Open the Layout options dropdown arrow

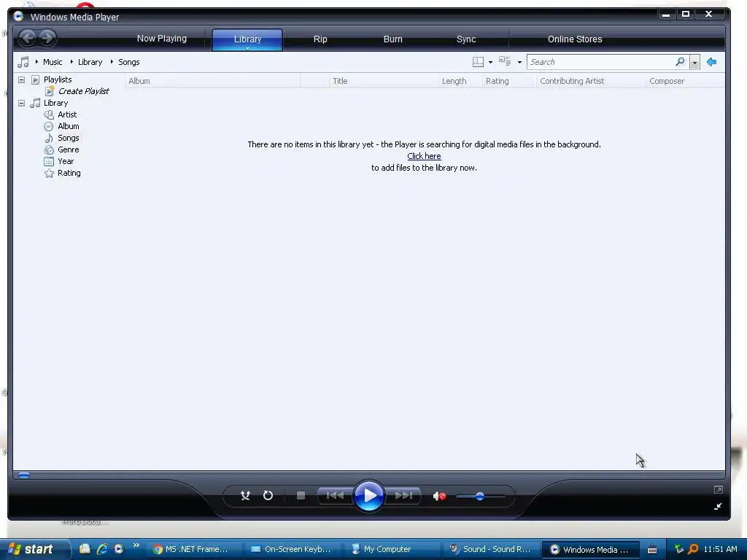point(491,63)
